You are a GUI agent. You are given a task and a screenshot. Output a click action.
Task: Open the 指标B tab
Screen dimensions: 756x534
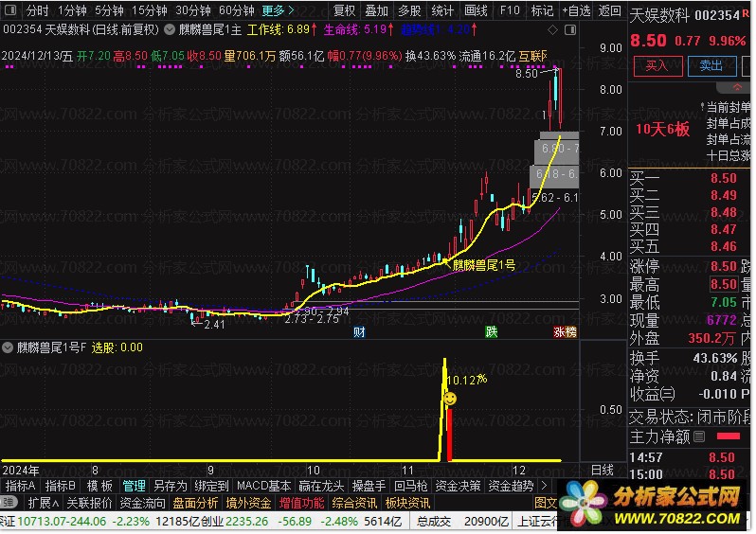point(61,486)
